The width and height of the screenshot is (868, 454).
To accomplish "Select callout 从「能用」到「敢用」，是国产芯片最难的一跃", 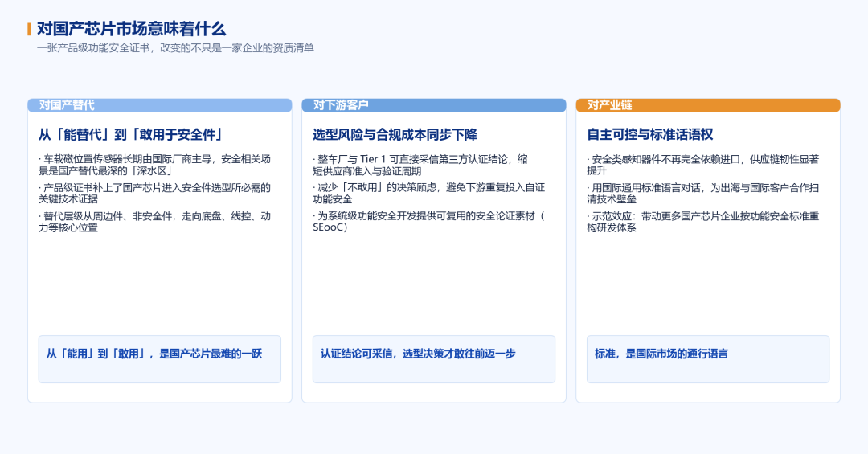I will pos(159,358).
